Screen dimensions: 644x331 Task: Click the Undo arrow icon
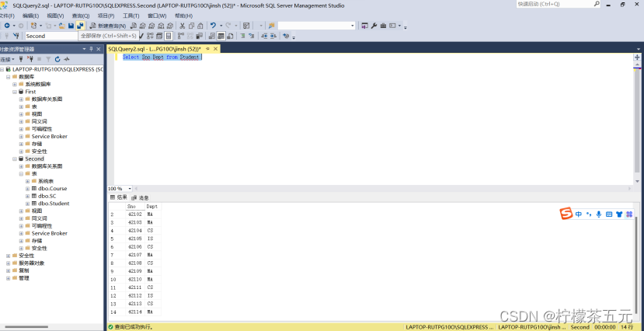[213, 26]
